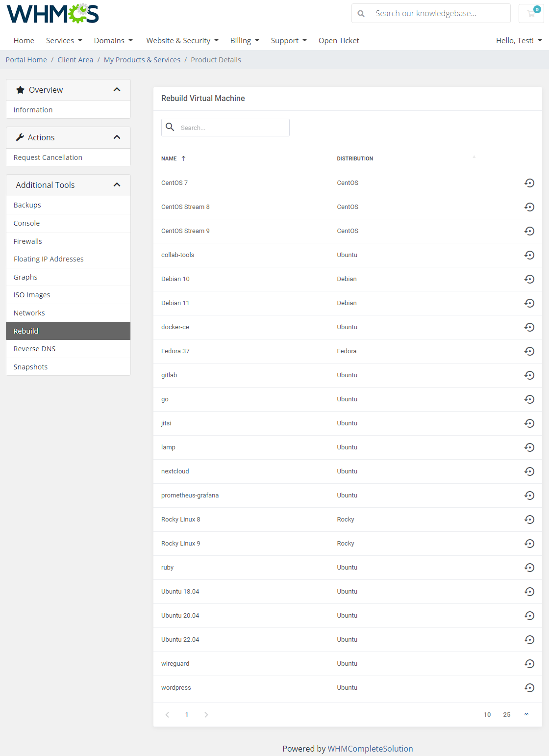Click the rebuild icon for Rocky Linux 8

pyautogui.click(x=529, y=520)
